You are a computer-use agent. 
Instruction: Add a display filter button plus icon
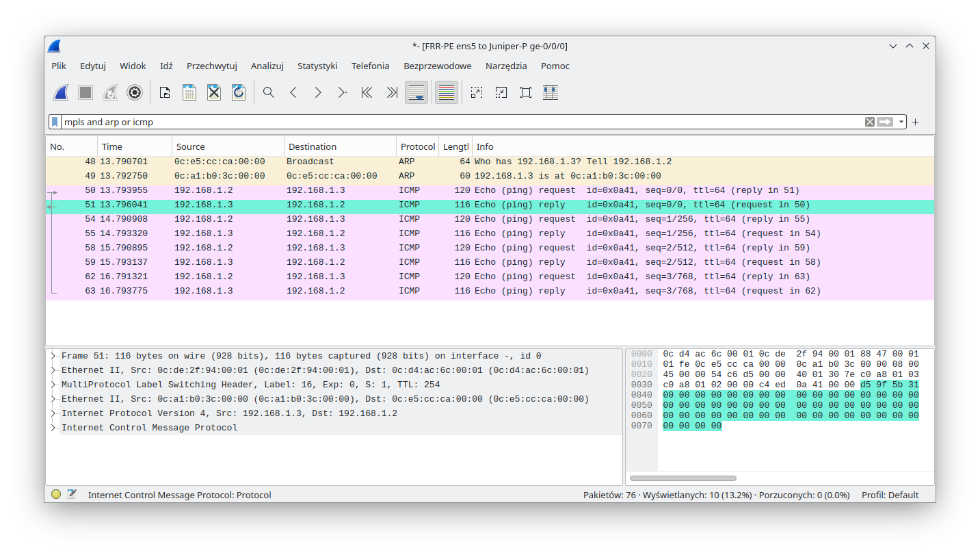coord(916,122)
